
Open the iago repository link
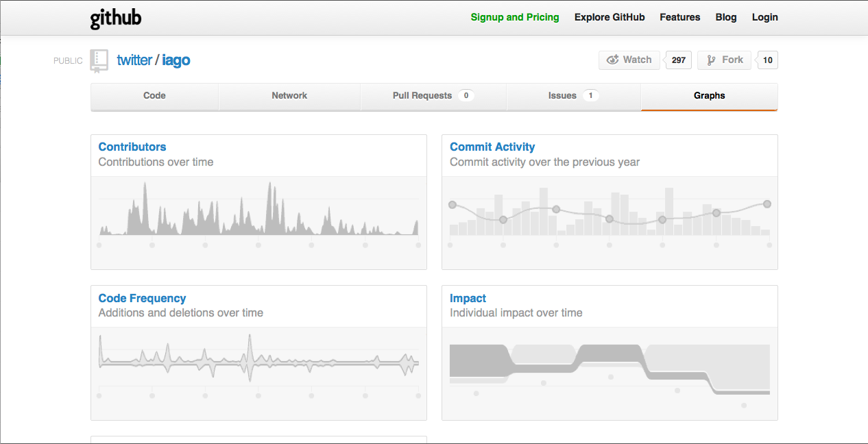click(x=176, y=60)
